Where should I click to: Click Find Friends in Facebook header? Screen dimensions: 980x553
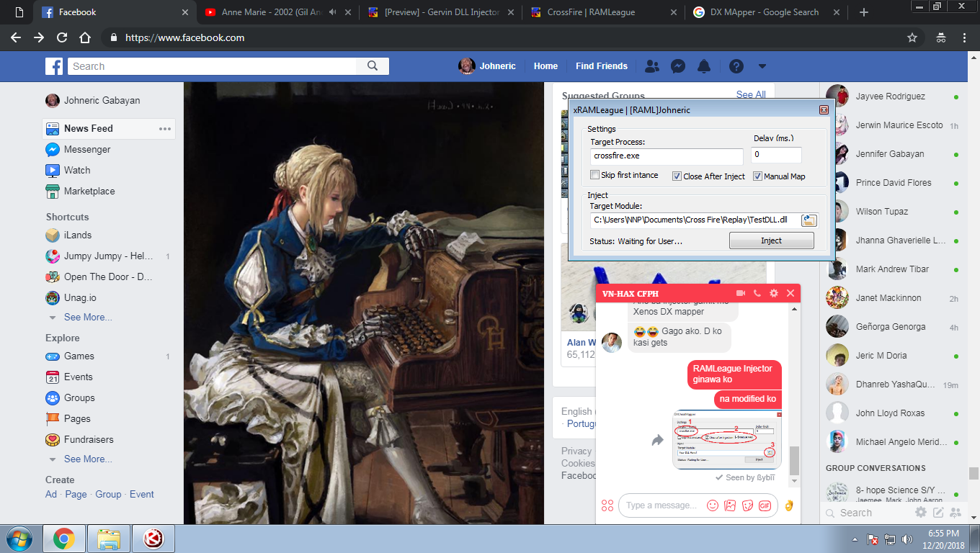click(x=602, y=66)
